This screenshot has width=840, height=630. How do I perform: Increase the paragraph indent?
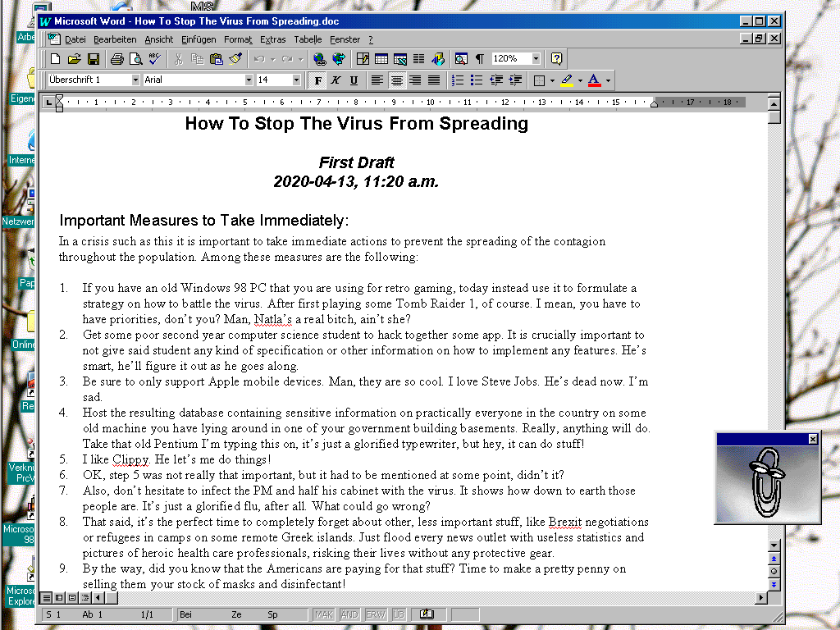[515, 80]
